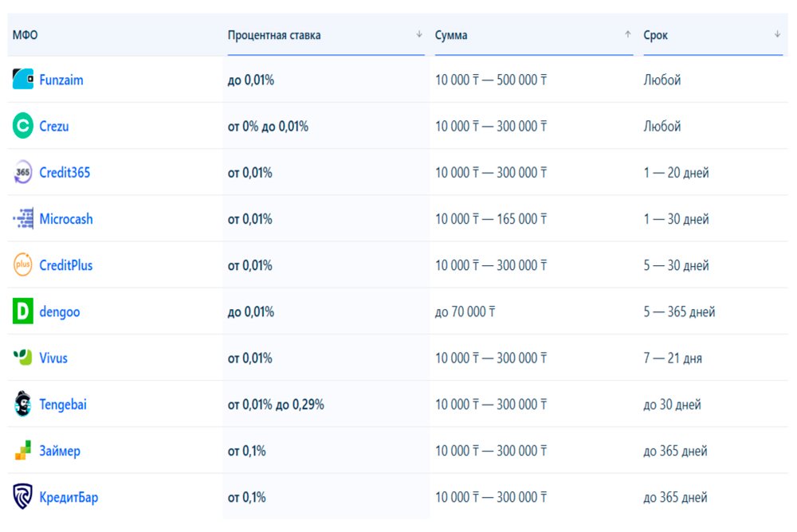797x532 pixels.
Task: Click the Tengebai bearded man logo
Action: tap(23, 404)
